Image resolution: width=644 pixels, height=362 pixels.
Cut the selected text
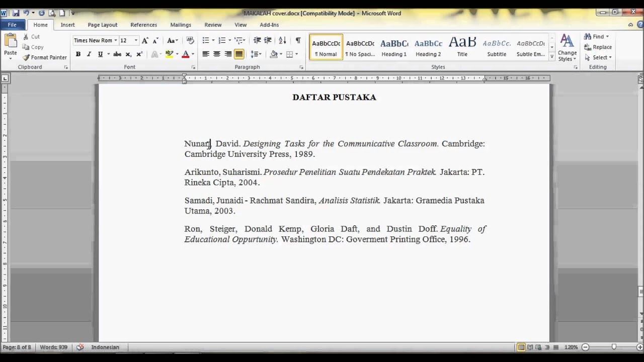(x=31, y=37)
